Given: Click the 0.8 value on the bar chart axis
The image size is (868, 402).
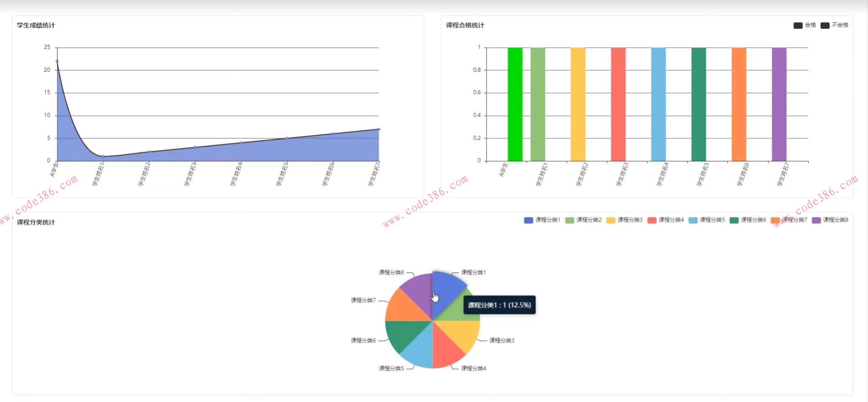Looking at the screenshot, I should 477,70.
